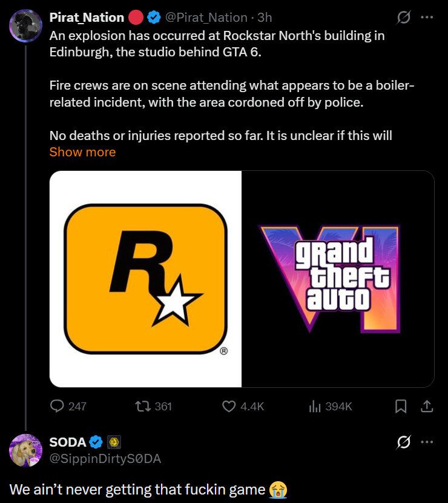Open the more options menu on SODA reply
Screen dimensions: 448x503
427,443
